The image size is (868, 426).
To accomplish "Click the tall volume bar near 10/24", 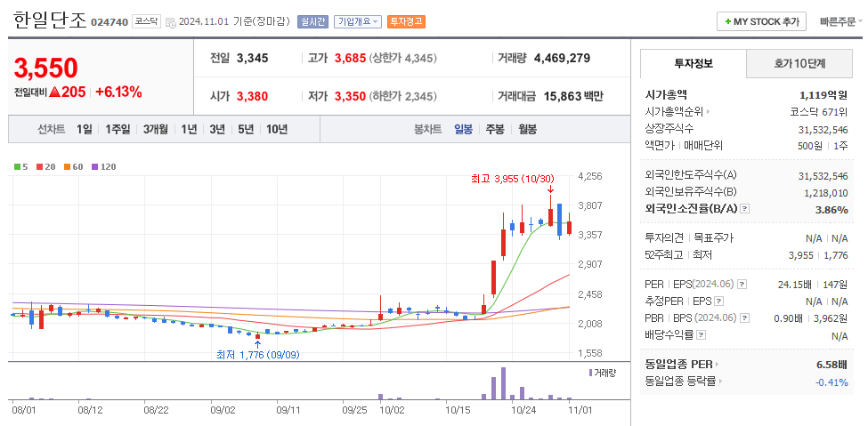I will point(503,383).
